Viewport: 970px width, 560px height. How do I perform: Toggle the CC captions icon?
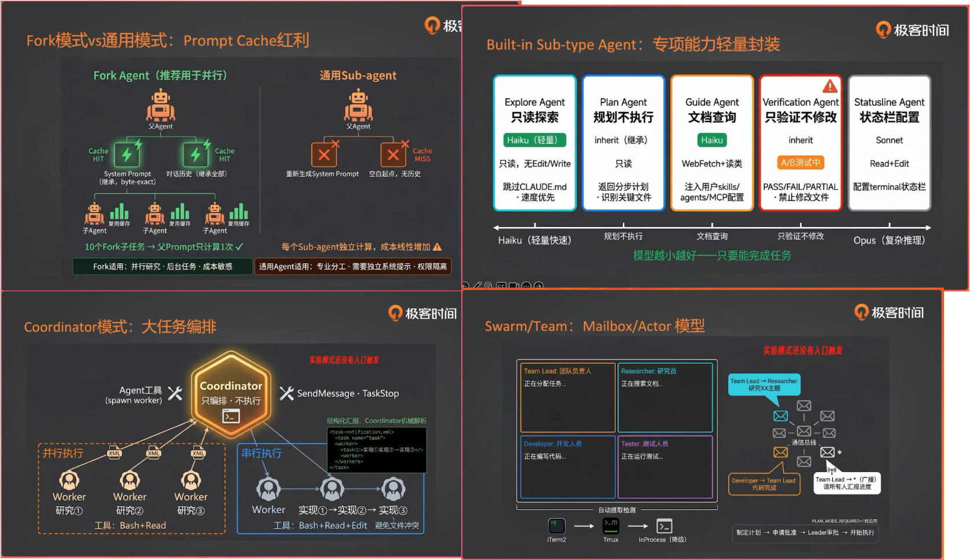501,285
